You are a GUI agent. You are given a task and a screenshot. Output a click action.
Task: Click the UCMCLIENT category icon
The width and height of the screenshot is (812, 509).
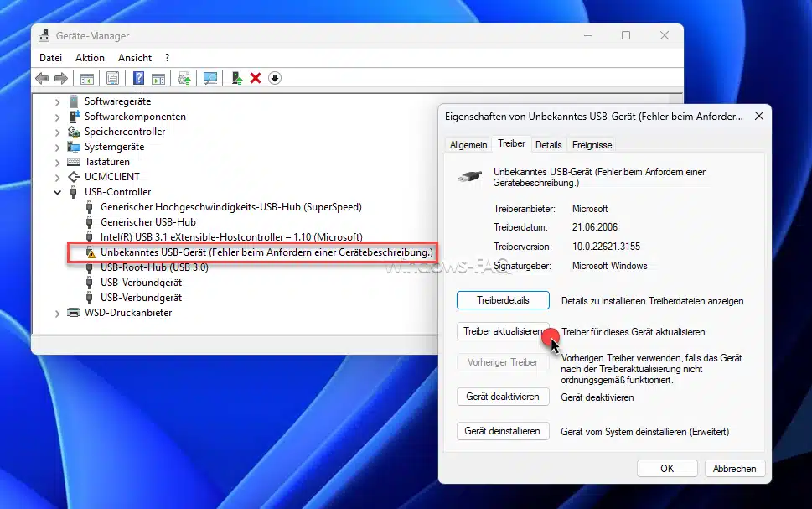tap(74, 177)
